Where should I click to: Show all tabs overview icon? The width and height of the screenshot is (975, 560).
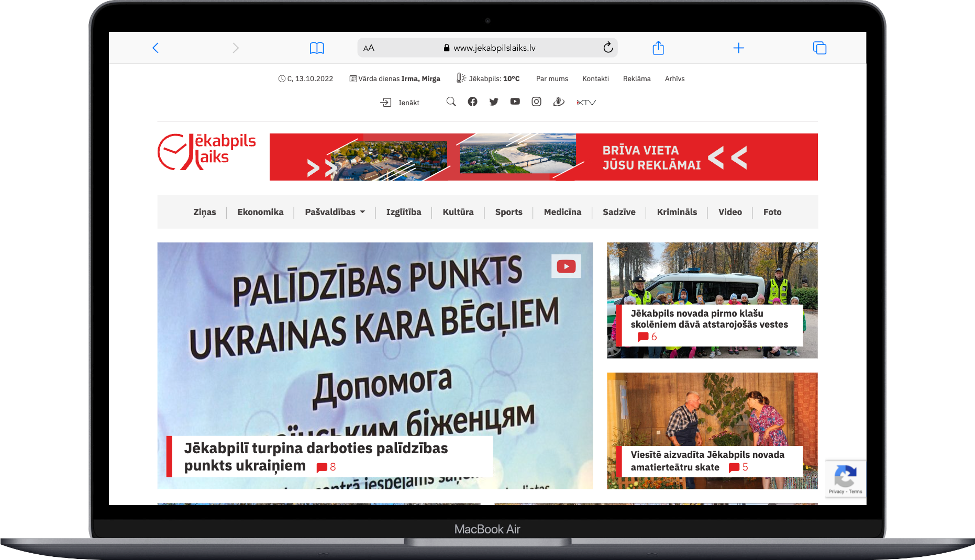point(819,48)
